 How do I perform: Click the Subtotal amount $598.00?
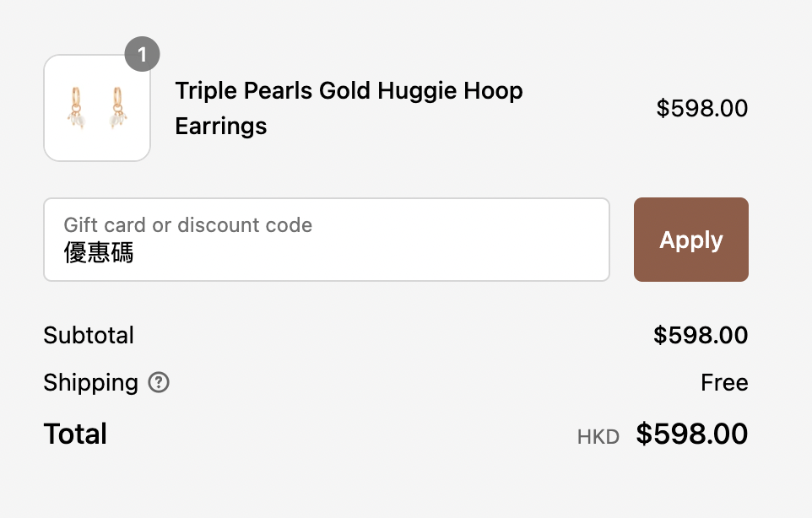point(700,335)
